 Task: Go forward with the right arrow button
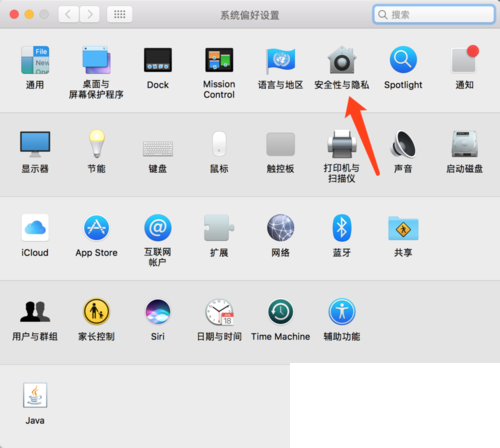pyautogui.click(x=89, y=14)
